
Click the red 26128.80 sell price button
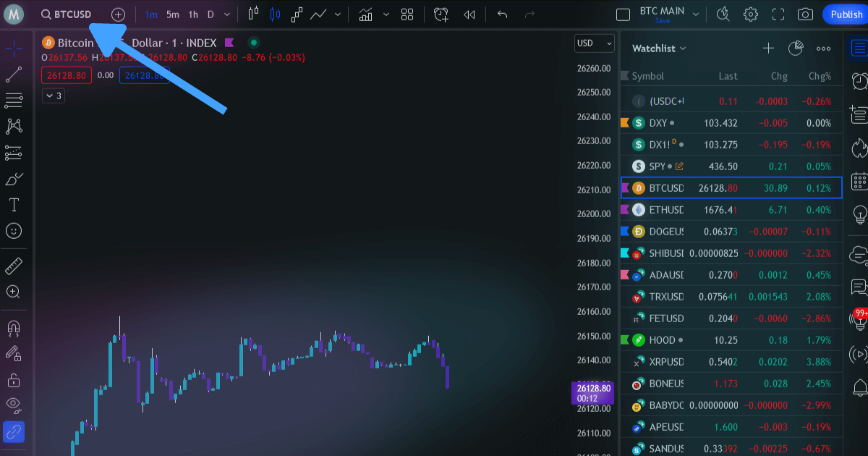click(x=66, y=75)
